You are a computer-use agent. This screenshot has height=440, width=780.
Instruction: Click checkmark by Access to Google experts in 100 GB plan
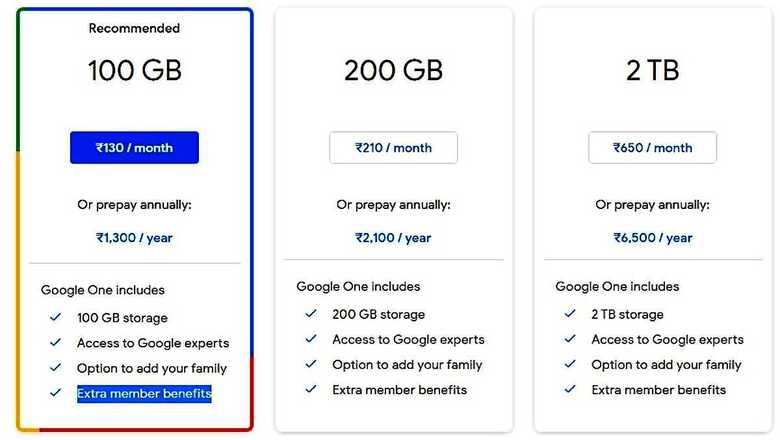(x=56, y=343)
